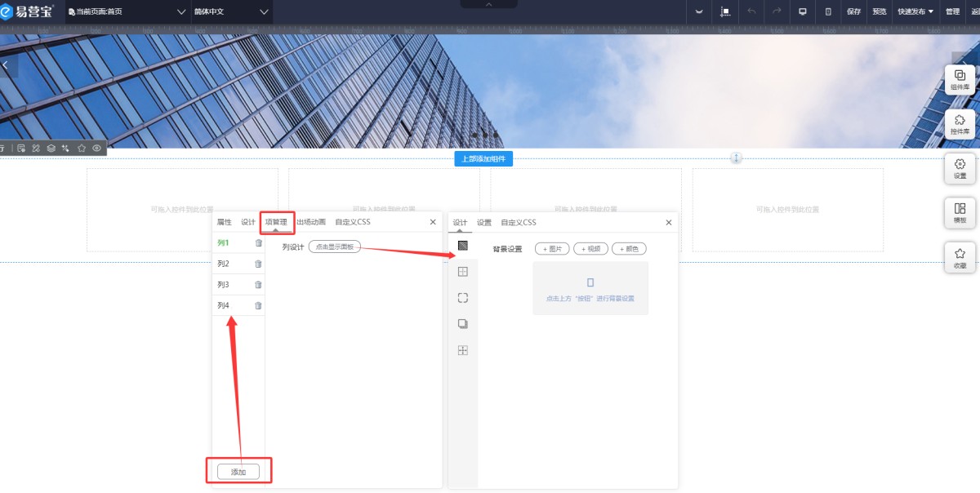Screen dimensions: 980x493
Task: Click the + 视频 background button
Action: tap(591, 249)
